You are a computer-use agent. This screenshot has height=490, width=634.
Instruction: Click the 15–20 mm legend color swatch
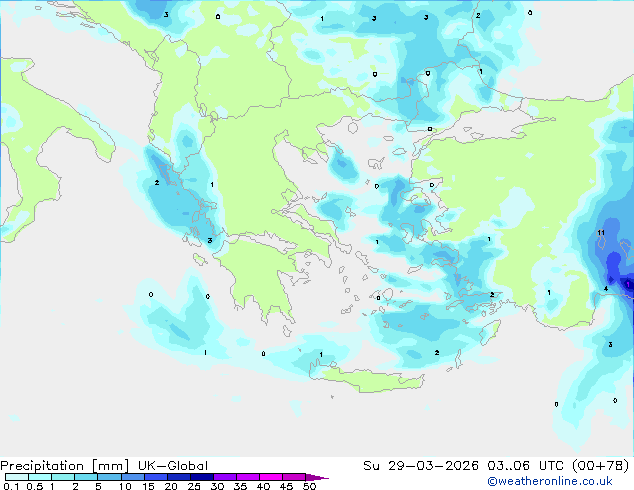[155, 477]
